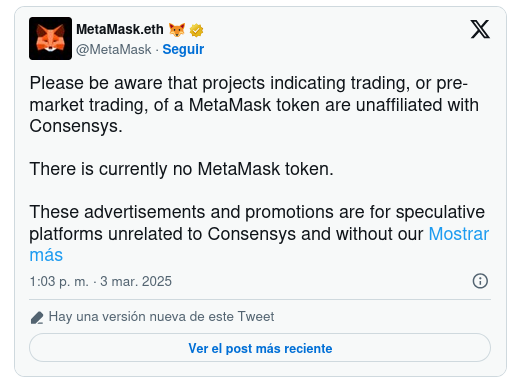Viewport: 514px width, 385px height.
Task: Open the MetaMask.eth display name
Action: [120, 29]
